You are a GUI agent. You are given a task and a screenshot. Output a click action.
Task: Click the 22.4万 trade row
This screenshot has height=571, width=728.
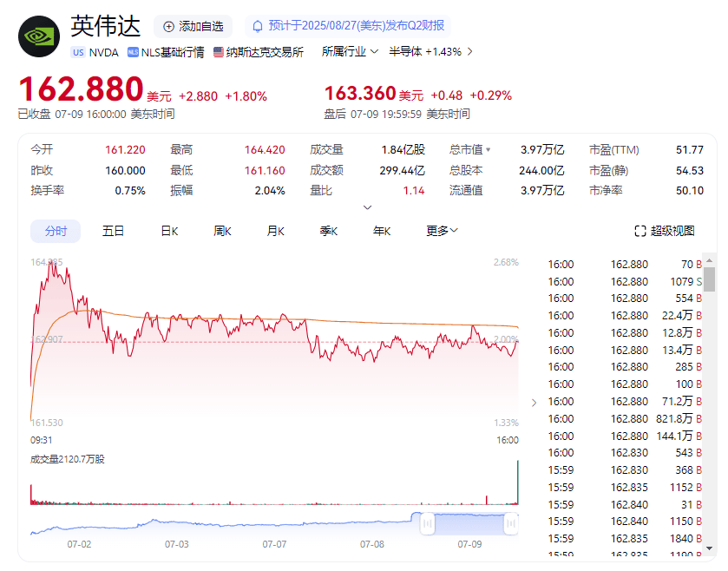(x=625, y=316)
